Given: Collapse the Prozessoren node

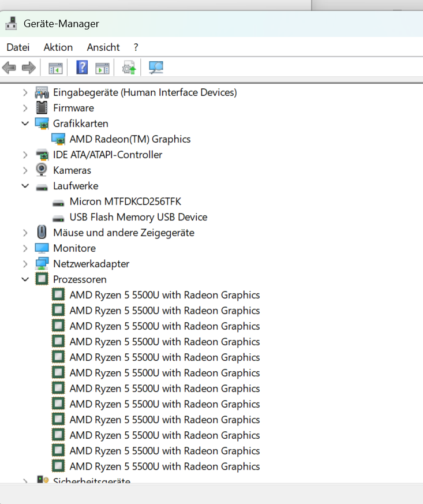Looking at the screenshot, I should tap(25, 279).
